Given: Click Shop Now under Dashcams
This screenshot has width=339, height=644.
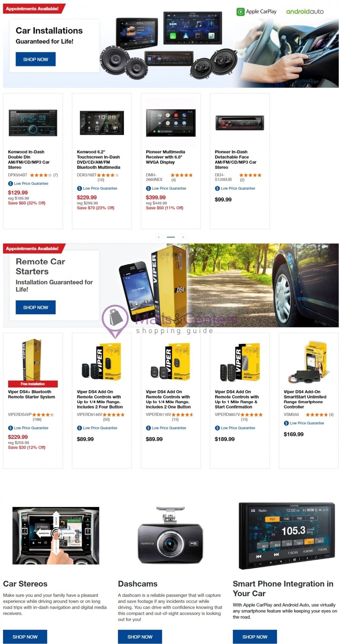Looking at the screenshot, I should coord(140,637).
